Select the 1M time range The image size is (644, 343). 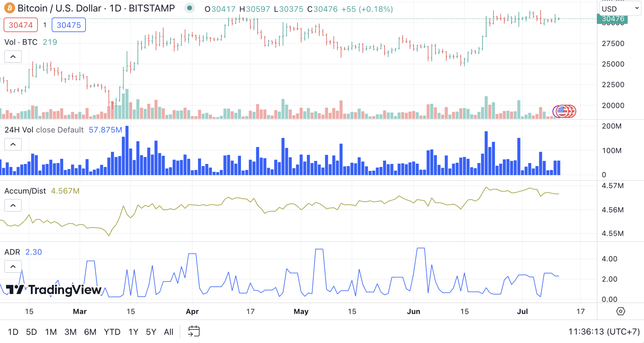pyautogui.click(x=51, y=332)
